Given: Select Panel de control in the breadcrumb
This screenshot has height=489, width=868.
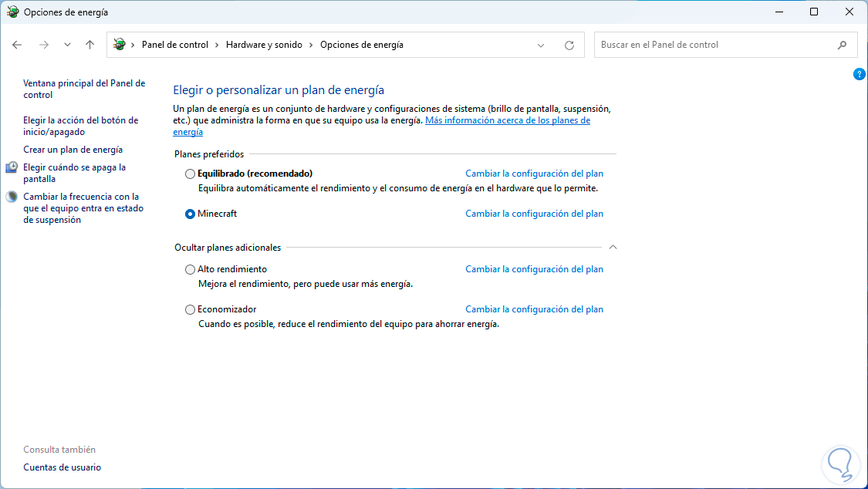Looking at the screenshot, I should pyautogui.click(x=175, y=45).
